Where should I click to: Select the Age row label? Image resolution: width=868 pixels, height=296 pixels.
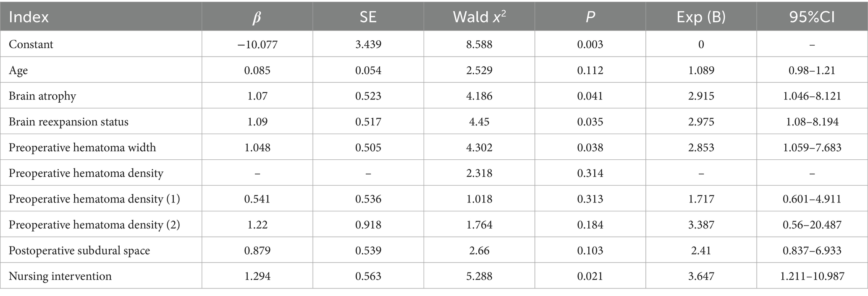[x=18, y=70]
